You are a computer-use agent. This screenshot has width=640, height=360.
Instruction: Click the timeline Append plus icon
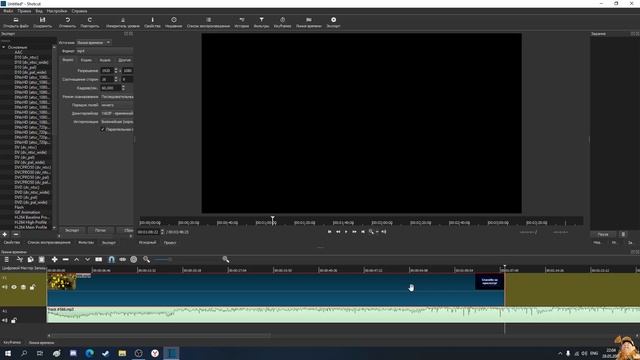[54, 260]
